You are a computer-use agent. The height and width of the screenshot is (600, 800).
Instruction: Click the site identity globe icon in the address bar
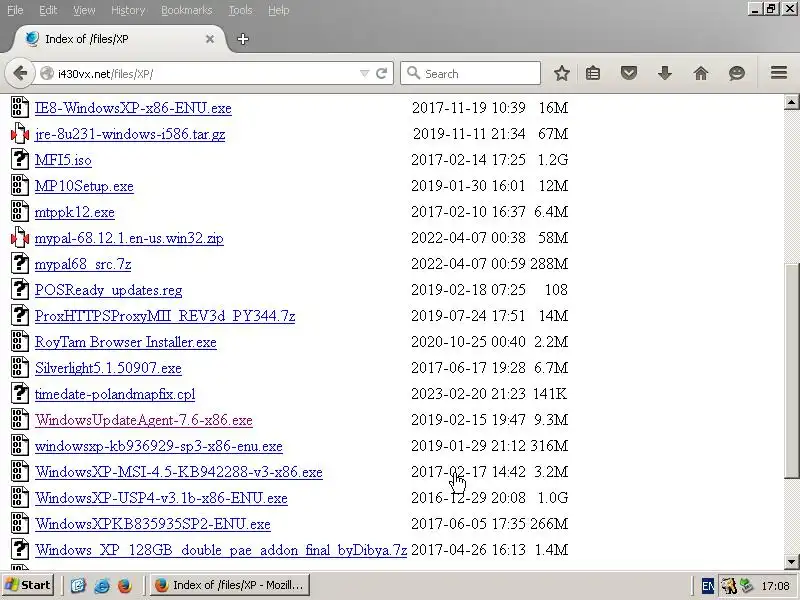[47, 73]
